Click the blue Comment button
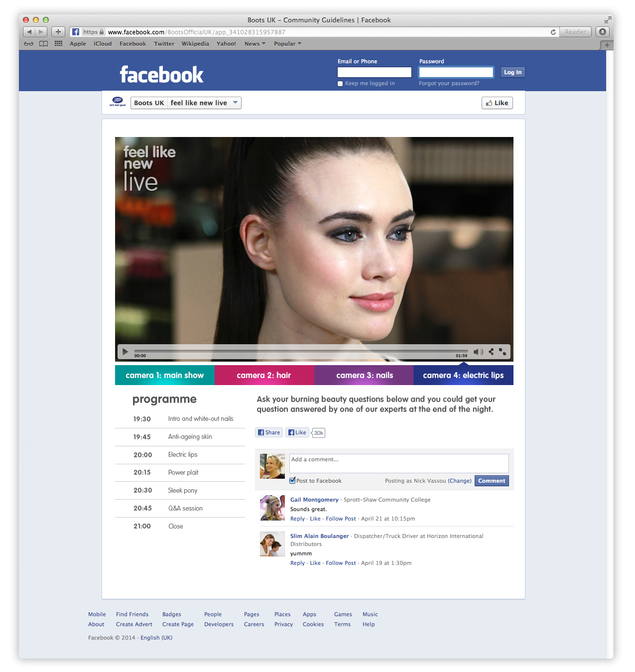The width and height of the screenshot is (635, 672). [x=492, y=481]
